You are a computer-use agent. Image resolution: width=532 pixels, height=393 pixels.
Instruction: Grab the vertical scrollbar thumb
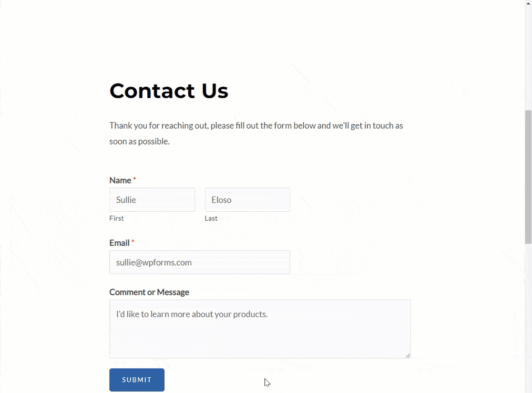[528, 176]
